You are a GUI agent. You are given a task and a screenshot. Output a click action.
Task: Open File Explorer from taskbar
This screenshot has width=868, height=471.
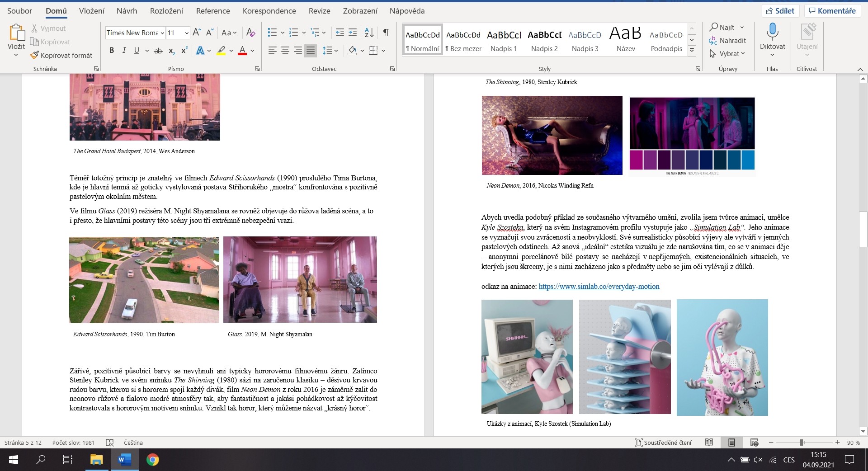point(96,460)
